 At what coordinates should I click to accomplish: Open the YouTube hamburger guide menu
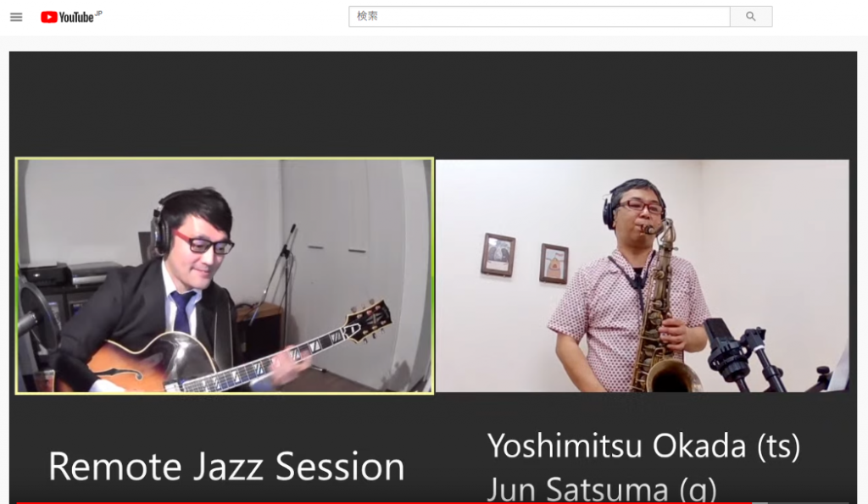tap(17, 17)
